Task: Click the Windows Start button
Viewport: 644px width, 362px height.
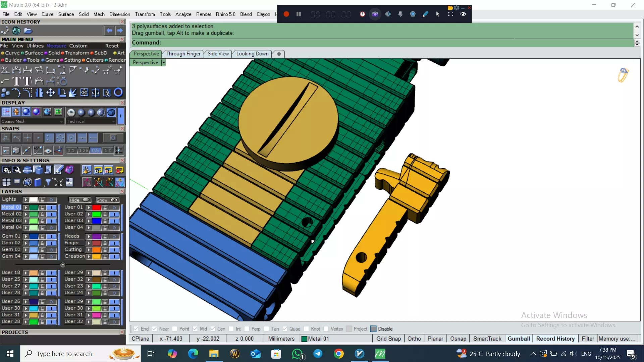Action: click(x=10, y=354)
